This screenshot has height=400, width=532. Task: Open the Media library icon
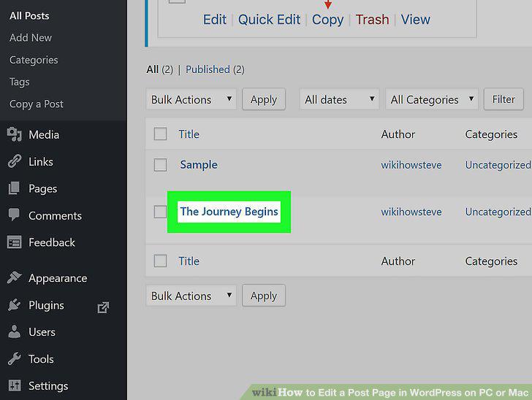pyautogui.click(x=15, y=134)
